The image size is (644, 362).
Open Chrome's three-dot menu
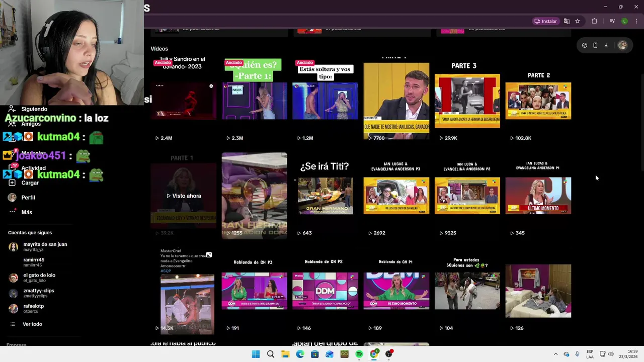(x=636, y=21)
